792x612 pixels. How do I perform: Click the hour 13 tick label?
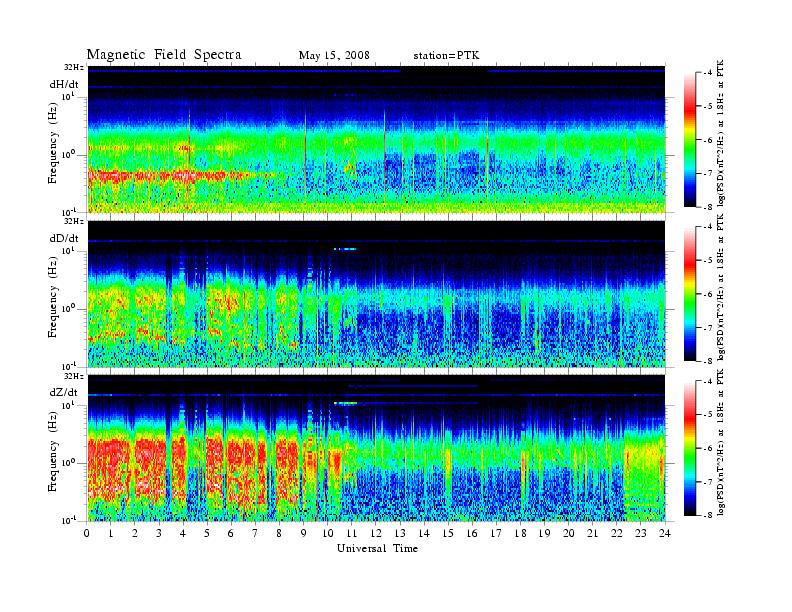click(400, 533)
